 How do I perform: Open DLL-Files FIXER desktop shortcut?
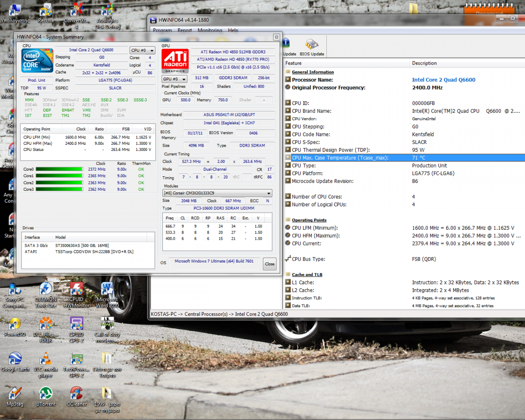pos(46,330)
